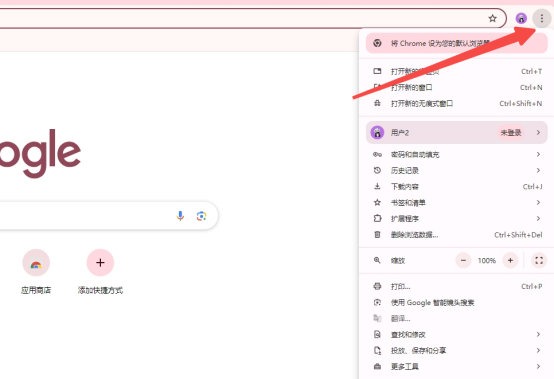Expand the 历史记录 submenu arrow

[538, 170]
